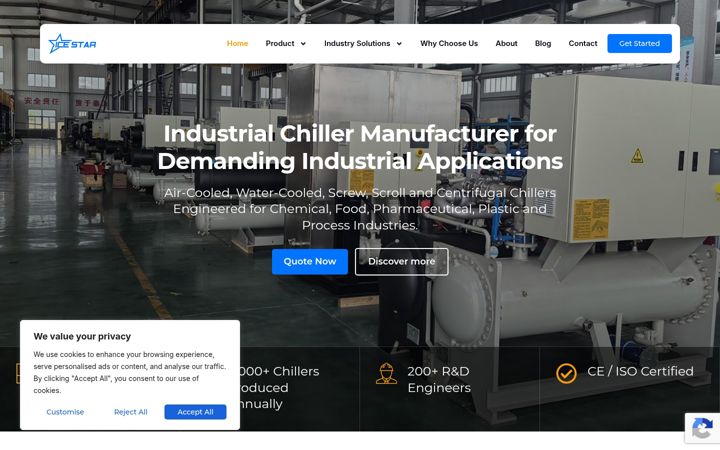Screen dimensions: 720x450
Task: Click the reCAPTCHA badge
Action: pyautogui.click(x=702, y=428)
